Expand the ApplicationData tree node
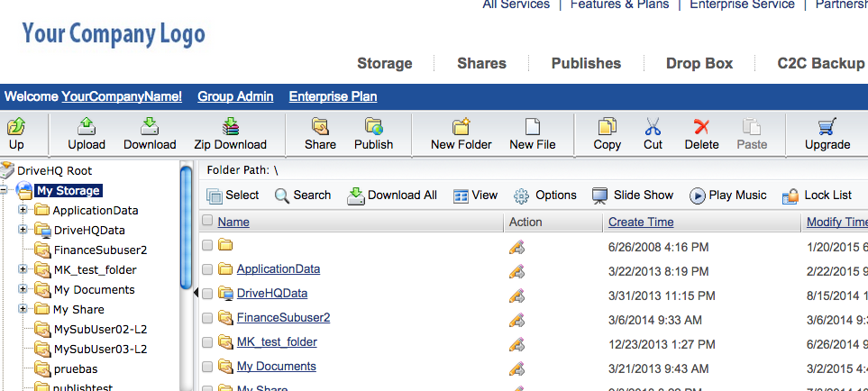 [x=23, y=210]
